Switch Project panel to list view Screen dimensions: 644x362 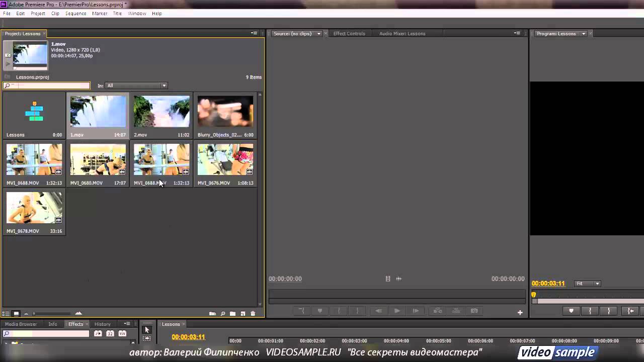pos(7,313)
